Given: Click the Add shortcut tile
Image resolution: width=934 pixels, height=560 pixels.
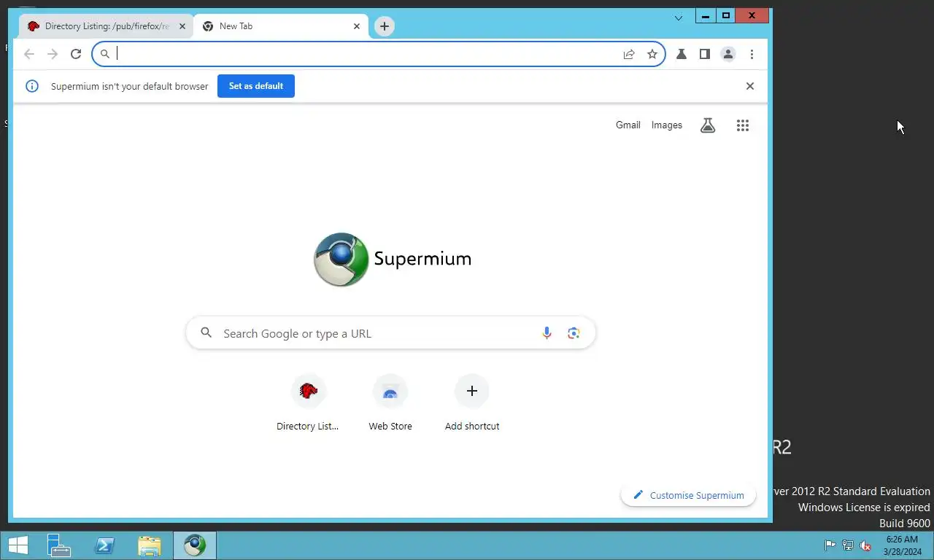Looking at the screenshot, I should [x=472, y=402].
